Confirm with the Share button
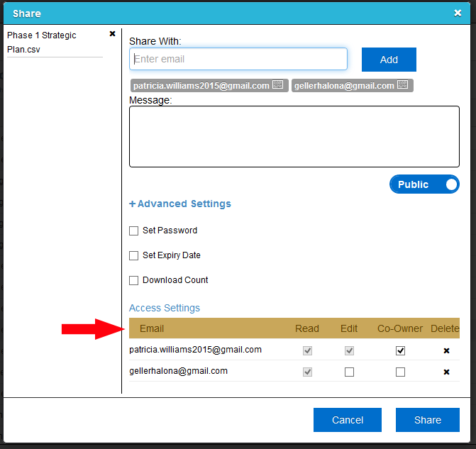This screenshot has width=476, height=449. pos(427,420)
